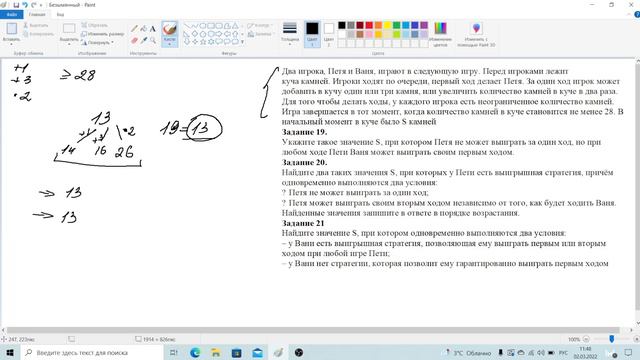Open Edit with Paint 3D
640x360 pixels.
click(476, 34)
